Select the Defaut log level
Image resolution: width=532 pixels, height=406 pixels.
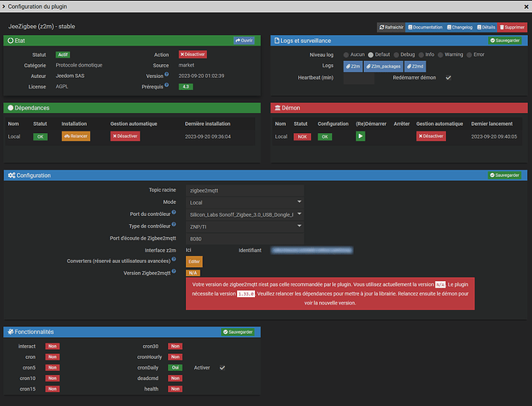370,54
